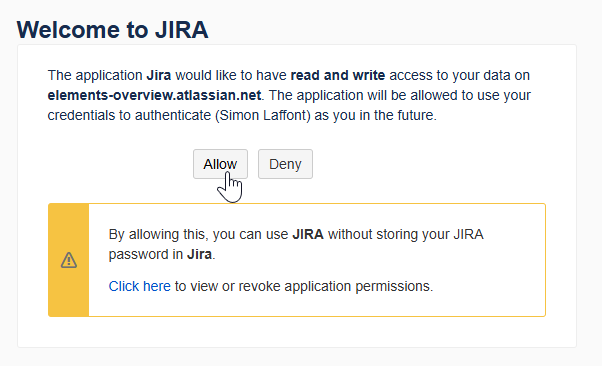Click bold 'Jira' after 'password in'

[199, 254]
